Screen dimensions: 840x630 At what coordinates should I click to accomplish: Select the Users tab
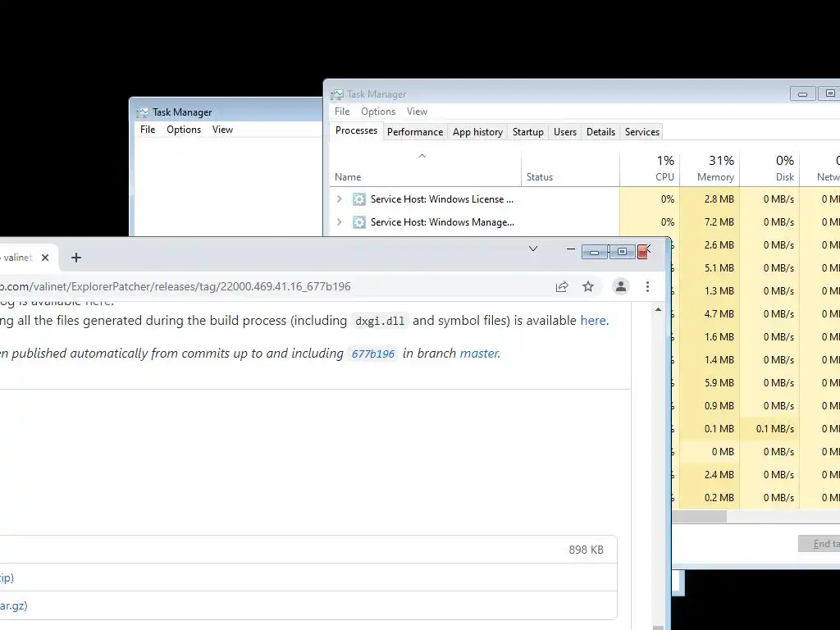[564, 132]
